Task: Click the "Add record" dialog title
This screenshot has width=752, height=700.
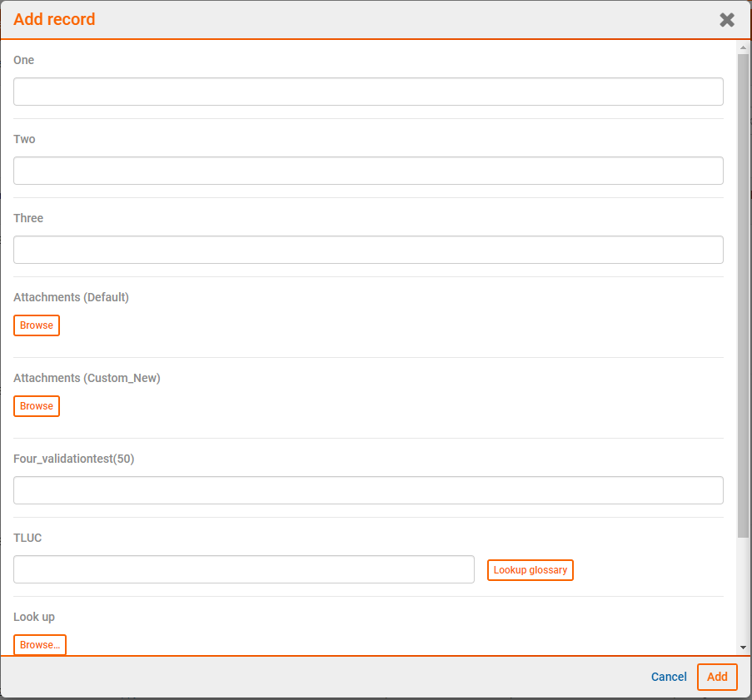Action: pos(54,19)
